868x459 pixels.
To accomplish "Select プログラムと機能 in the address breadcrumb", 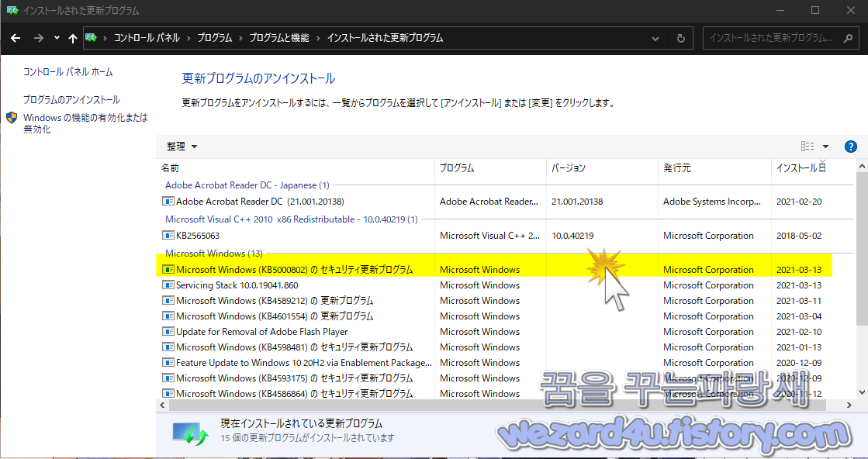I will [279, 38].
